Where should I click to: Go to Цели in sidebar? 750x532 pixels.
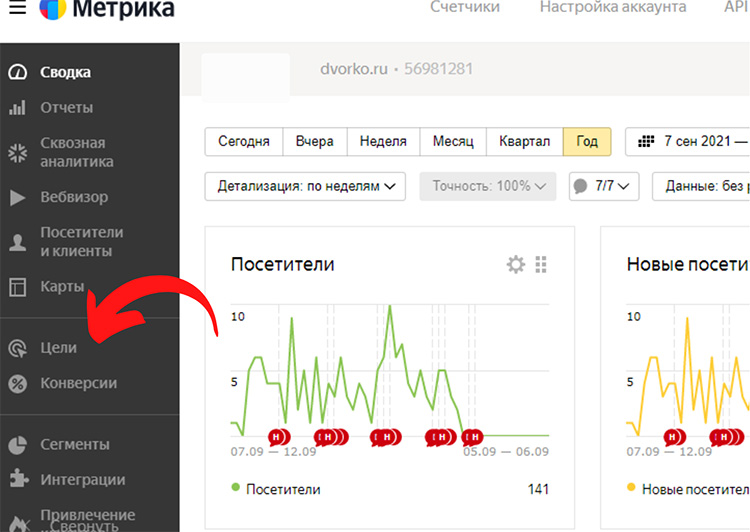point(58,348)
